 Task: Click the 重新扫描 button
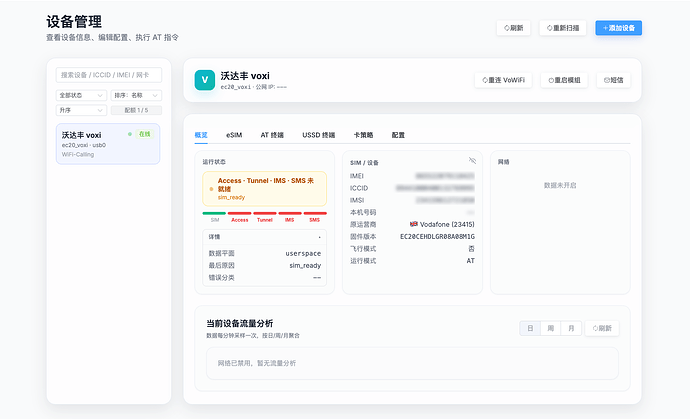(562, 28)
